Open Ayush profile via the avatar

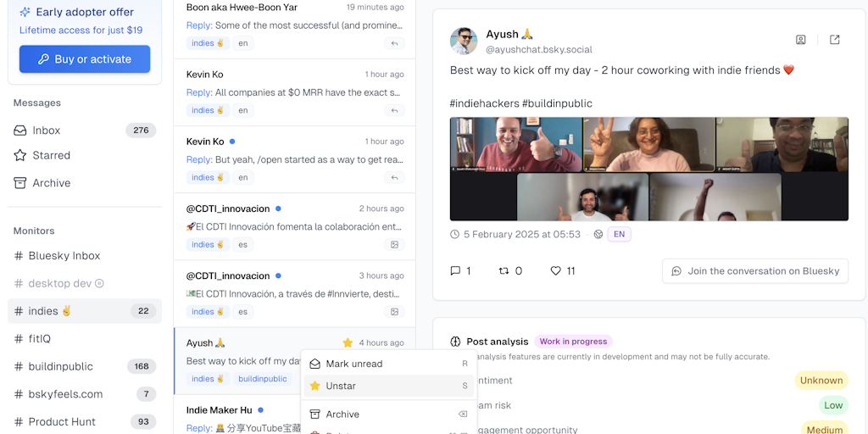tap(464, 41)
